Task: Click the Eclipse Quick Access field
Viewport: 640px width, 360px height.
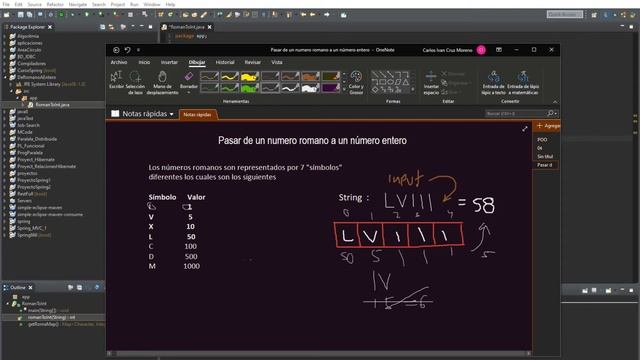Action: tap(564, 14)
